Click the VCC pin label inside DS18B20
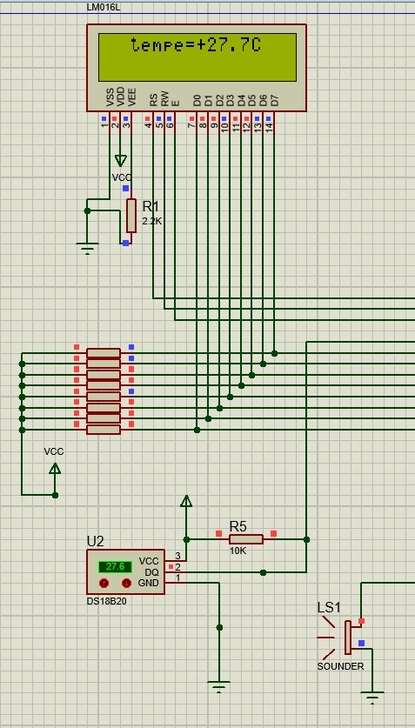Image resolution: width=415 pixels, height=728 pixels. click(149, 561)
